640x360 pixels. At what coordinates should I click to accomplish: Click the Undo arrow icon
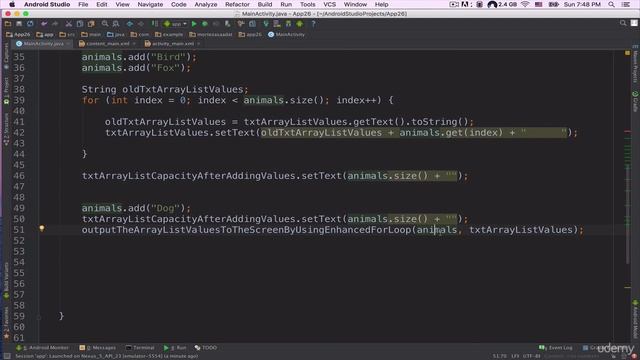(x=44, y=24)
